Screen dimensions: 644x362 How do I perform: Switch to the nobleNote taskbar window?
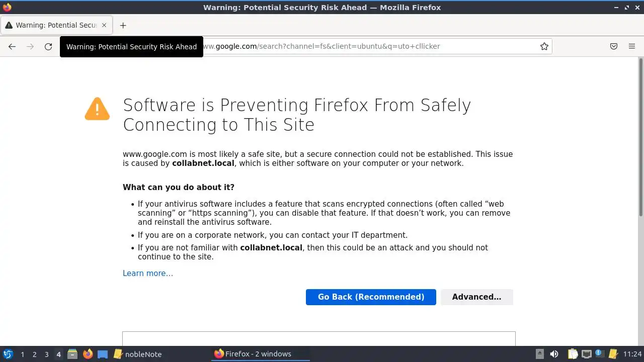[x=138, y=354]
